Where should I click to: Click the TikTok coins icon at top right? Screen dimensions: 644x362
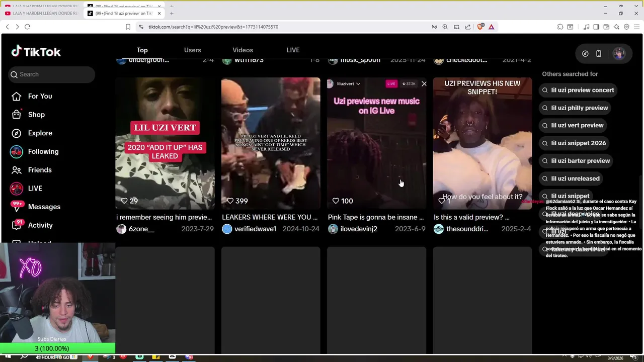[585, 54]
